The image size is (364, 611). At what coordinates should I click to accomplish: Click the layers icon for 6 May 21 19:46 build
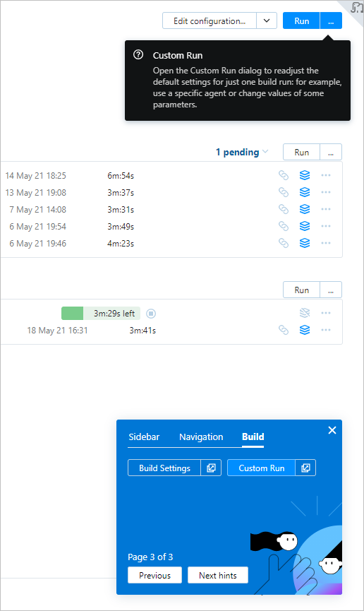pos(305,243)
